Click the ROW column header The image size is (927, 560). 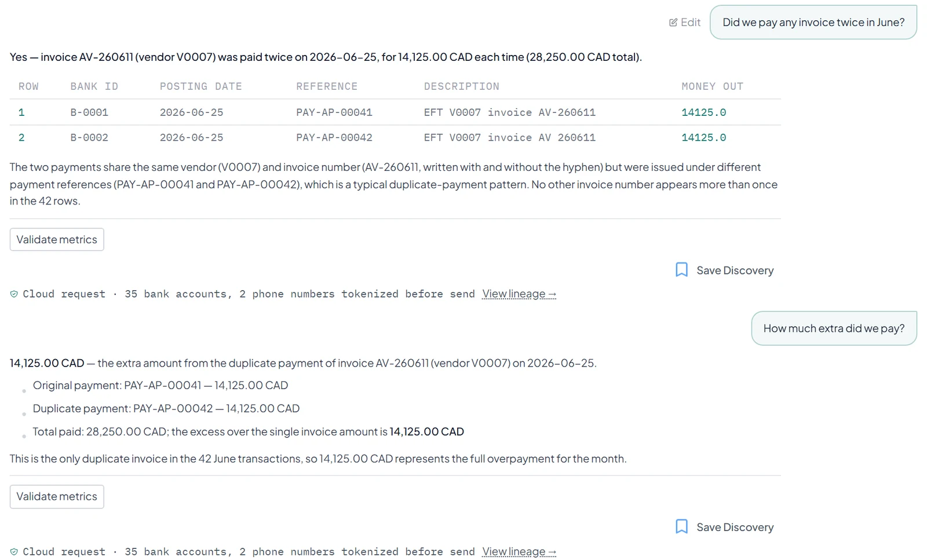(x=28, y=86)
